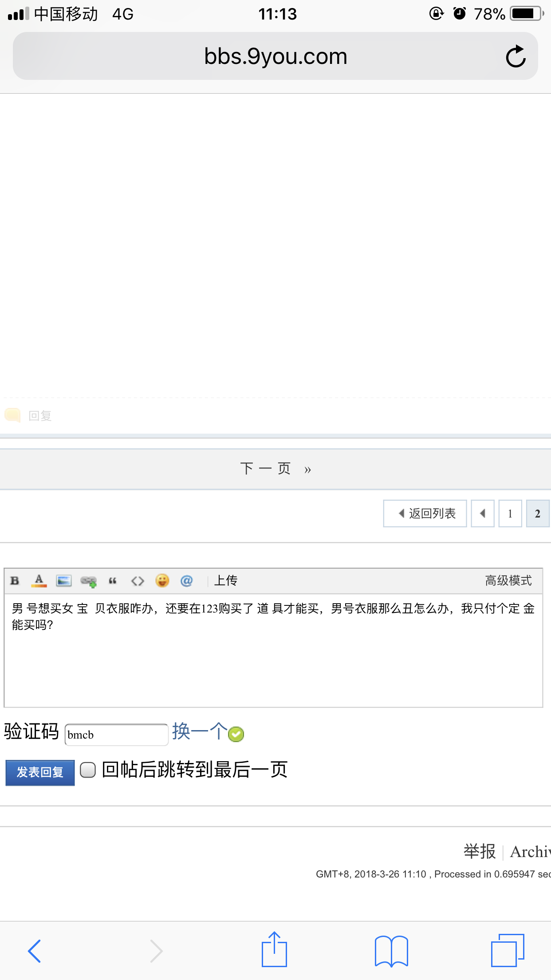Go to previous page with left arrow
This screenshot has height=980, width=551.
(483, 514)
